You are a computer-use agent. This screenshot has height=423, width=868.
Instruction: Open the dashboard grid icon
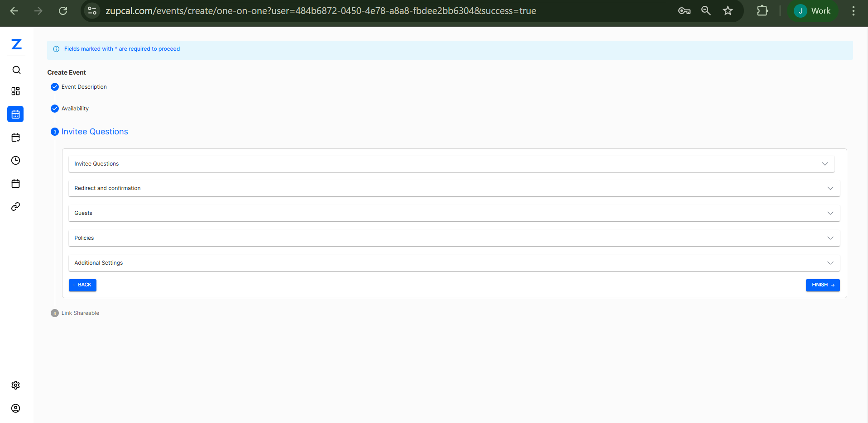16,91
